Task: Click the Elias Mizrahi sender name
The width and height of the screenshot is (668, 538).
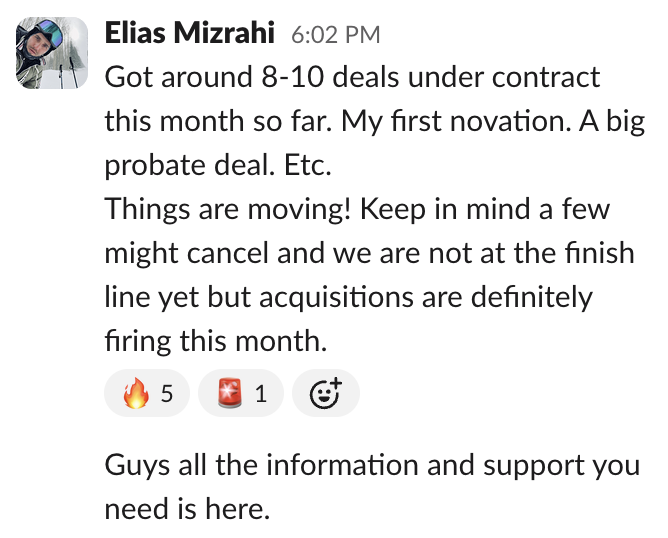Action: (x=190, y=33)
